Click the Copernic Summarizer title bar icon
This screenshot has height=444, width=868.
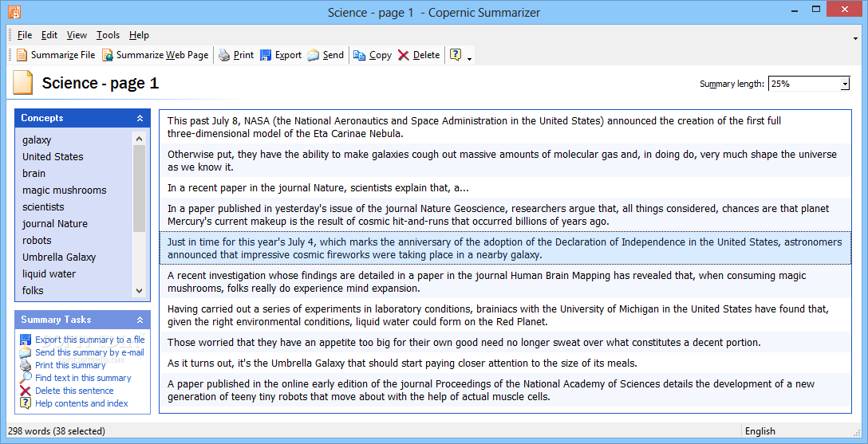(14, 11)
